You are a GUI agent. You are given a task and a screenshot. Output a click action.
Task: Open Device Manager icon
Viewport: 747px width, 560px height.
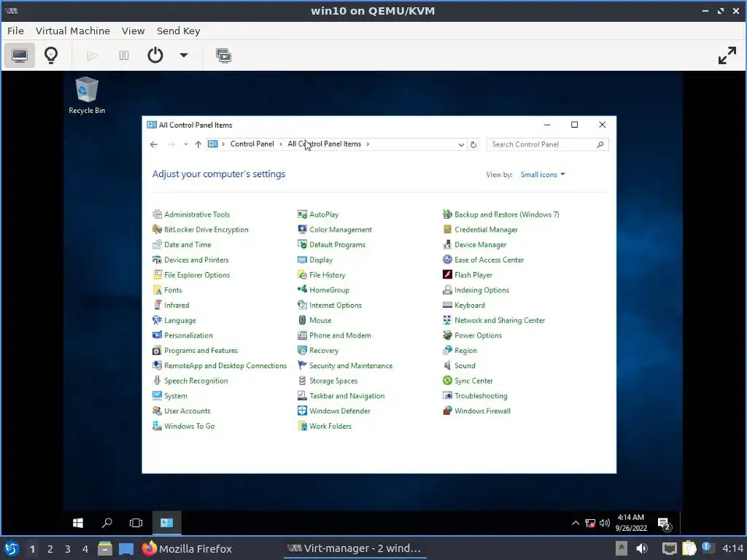(447, 244)
